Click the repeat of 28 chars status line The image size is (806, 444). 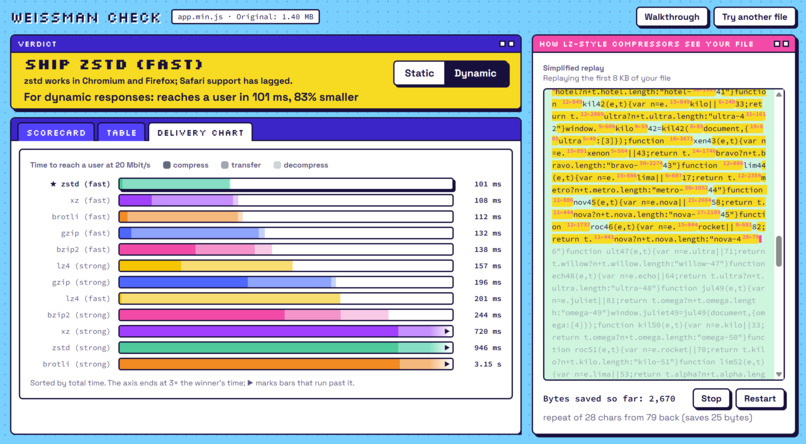(648, 418)
